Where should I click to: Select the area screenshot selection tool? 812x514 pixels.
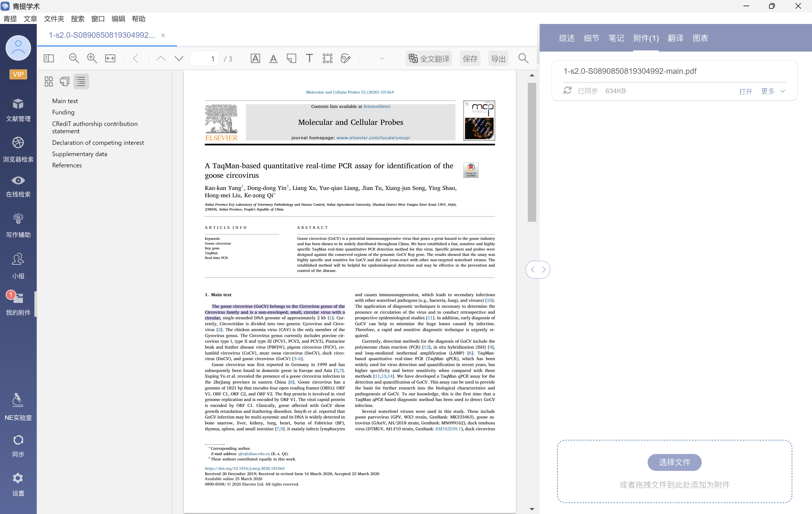[327, 58]
